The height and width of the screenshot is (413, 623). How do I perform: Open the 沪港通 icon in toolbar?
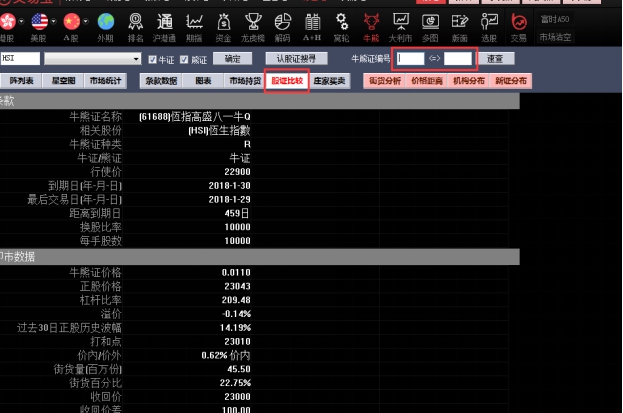[166, 20]
